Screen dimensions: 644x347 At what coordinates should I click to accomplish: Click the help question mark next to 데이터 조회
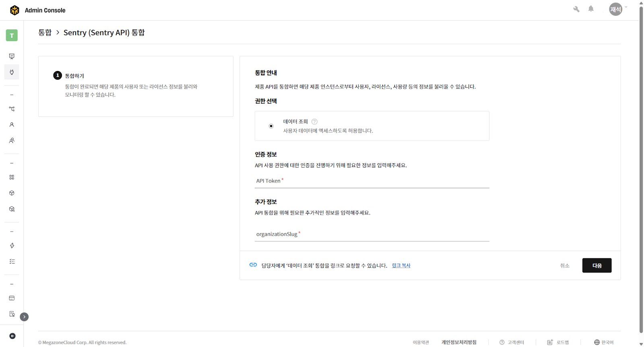(x=314, y=122)
